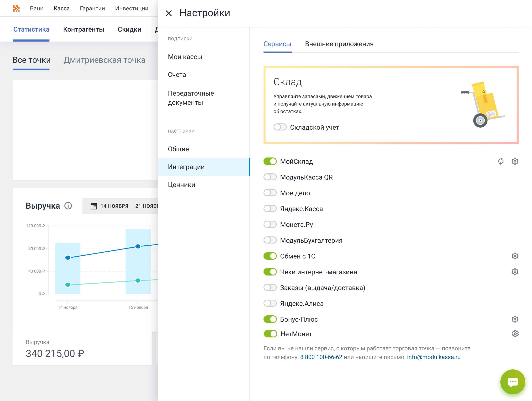
Task: Select the Статистика tab
Action: pyautogui.click(x=31, y=29)
